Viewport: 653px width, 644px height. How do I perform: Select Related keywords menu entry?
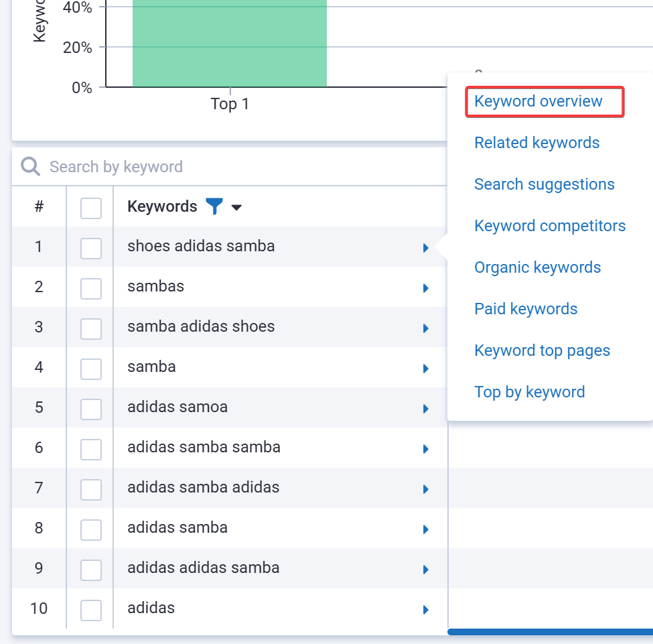(536, 143)
